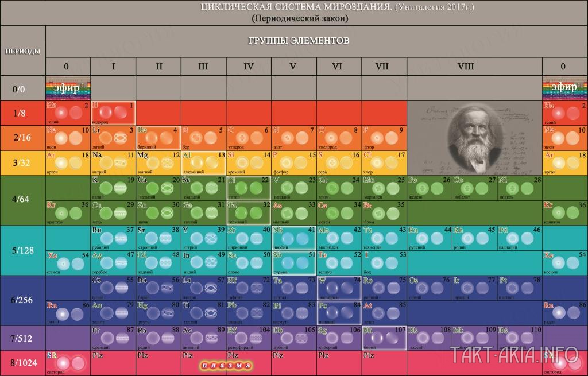Click group VIII column header
Viewport: 588px width, 376px height.
474,67
